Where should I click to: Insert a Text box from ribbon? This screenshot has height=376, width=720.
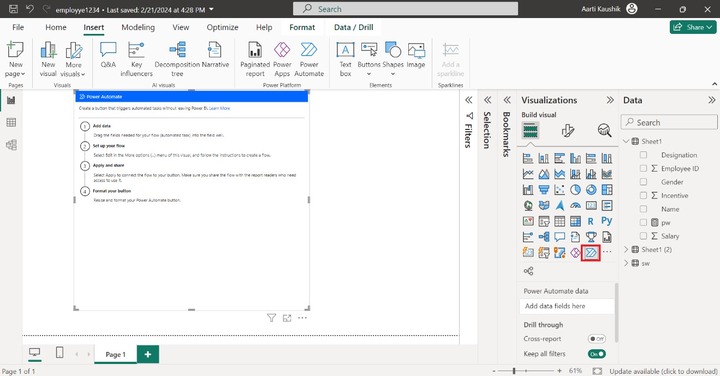tap(345, 60)
